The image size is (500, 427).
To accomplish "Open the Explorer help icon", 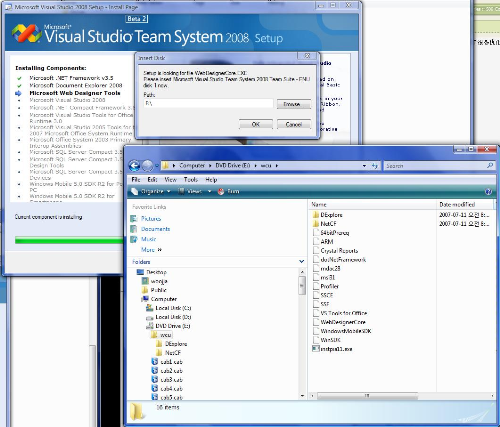I will pyautogui.click(x=488, y=192).
